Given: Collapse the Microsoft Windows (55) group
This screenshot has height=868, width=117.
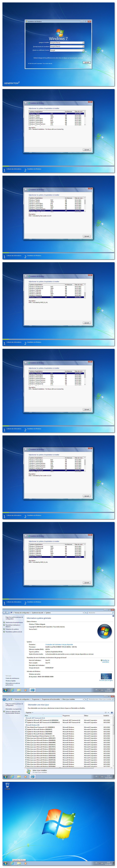Looking at the screenshot, I should [33, 725].
